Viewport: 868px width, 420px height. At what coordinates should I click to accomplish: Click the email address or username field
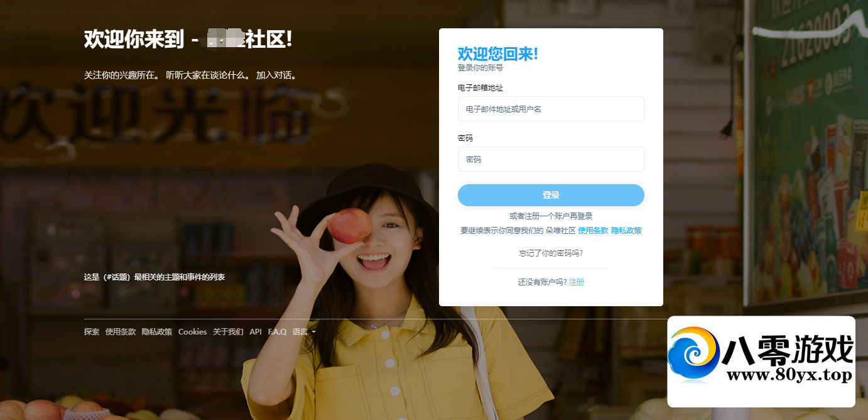pyautogui.click(x=551, y=109)
